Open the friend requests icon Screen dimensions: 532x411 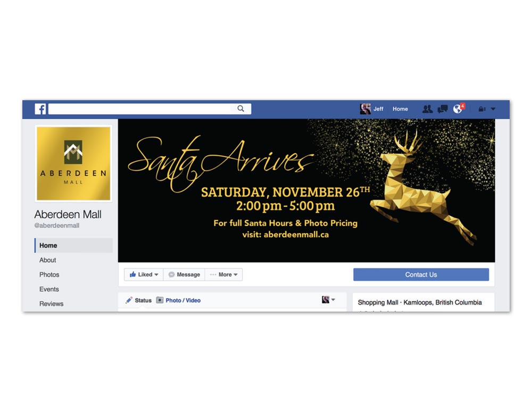coord(428,109)
